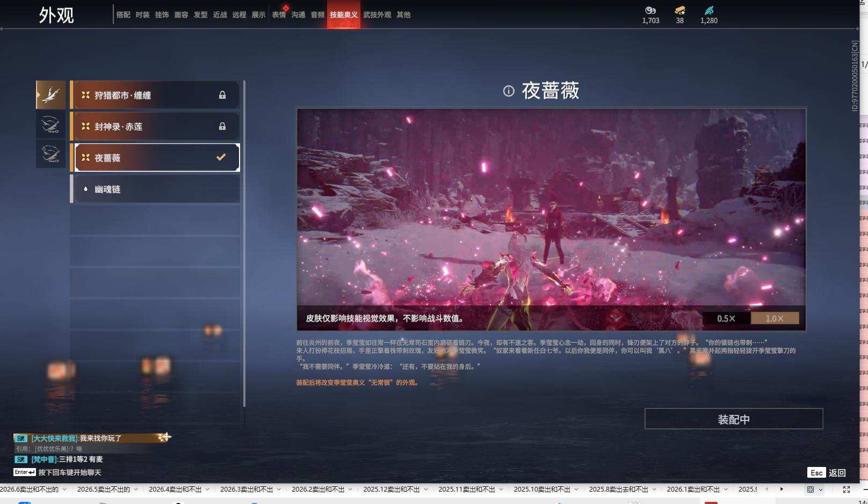The width and height of the screenshot is (868, 504).
Task: Click the Enter key chat prompt icon
Action: coord(25,472)
